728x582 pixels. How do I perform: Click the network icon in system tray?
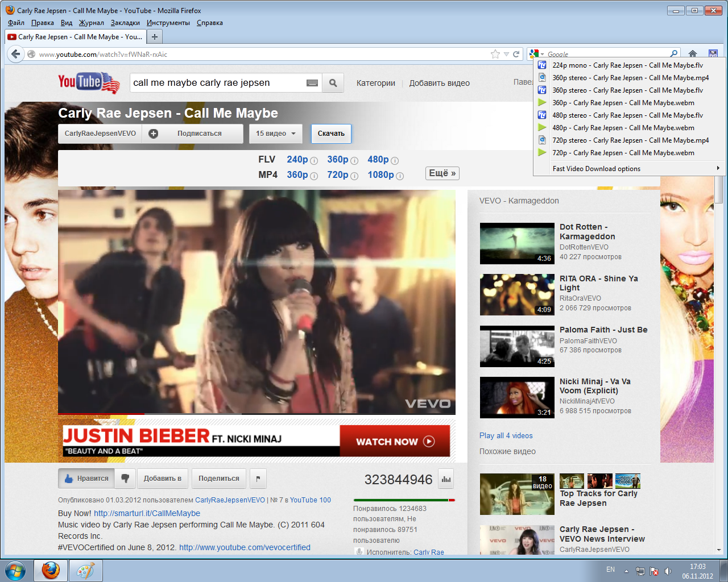tap(640, 571)
